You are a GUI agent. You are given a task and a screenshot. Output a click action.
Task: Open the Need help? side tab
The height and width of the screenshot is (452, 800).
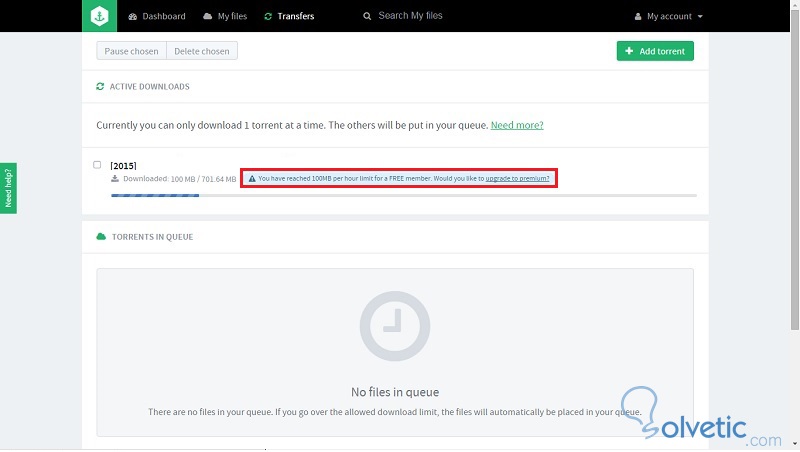coord(8,188)
